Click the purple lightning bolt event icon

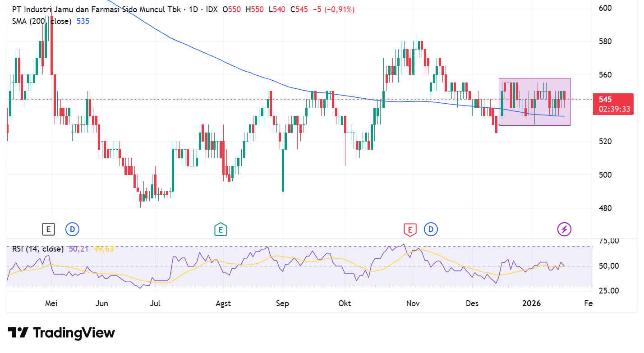[x=564, y=229]
